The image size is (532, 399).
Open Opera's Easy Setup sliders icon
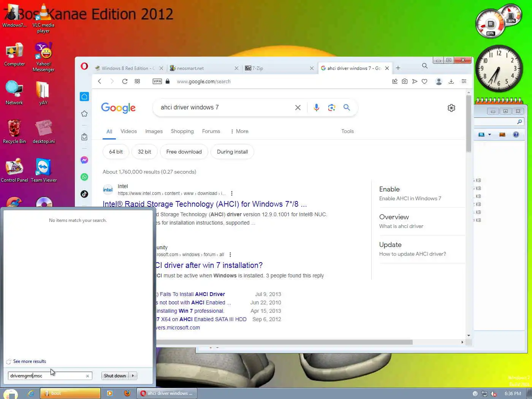click(x=464, y=81)
